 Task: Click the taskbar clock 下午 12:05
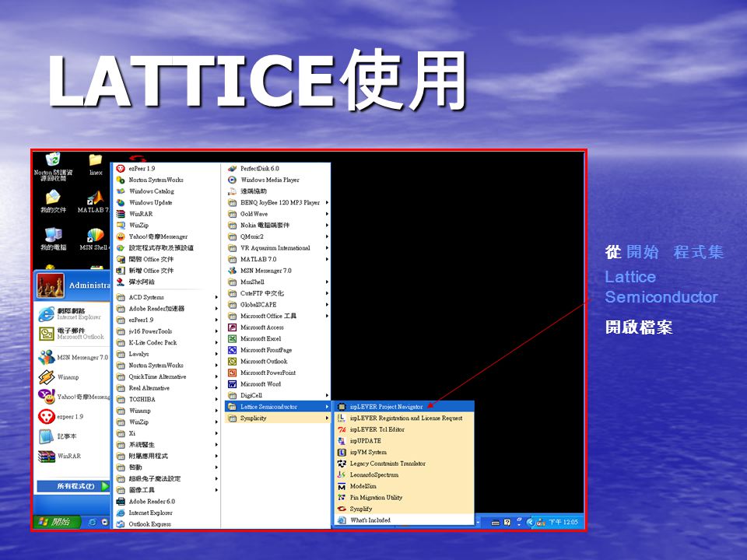coord(563,523)
